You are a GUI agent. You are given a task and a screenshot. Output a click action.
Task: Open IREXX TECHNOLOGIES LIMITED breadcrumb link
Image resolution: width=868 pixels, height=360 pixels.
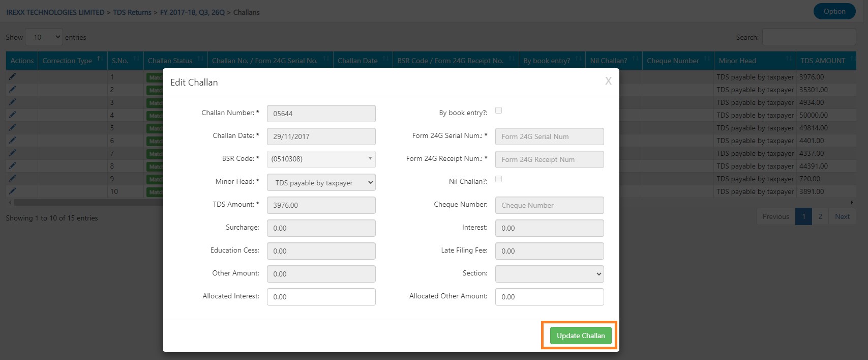pyautogui.click(x=55, y=12)
